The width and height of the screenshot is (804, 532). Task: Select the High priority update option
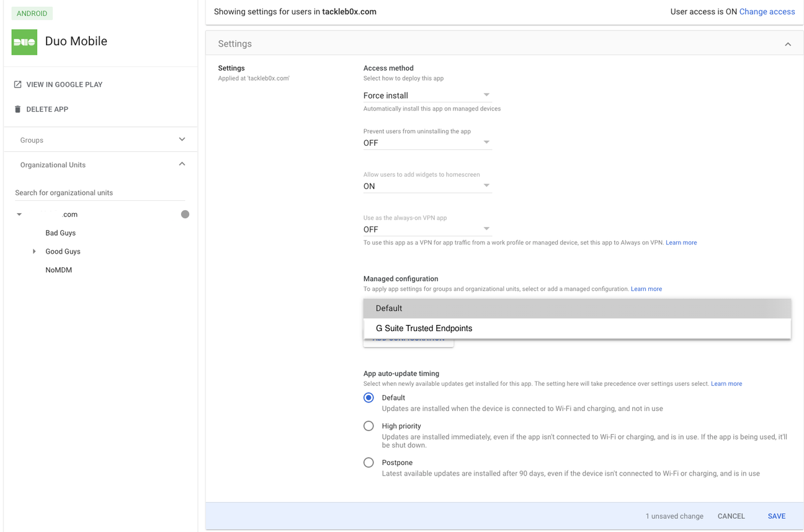pyautogui.click(x=368, y=426)
